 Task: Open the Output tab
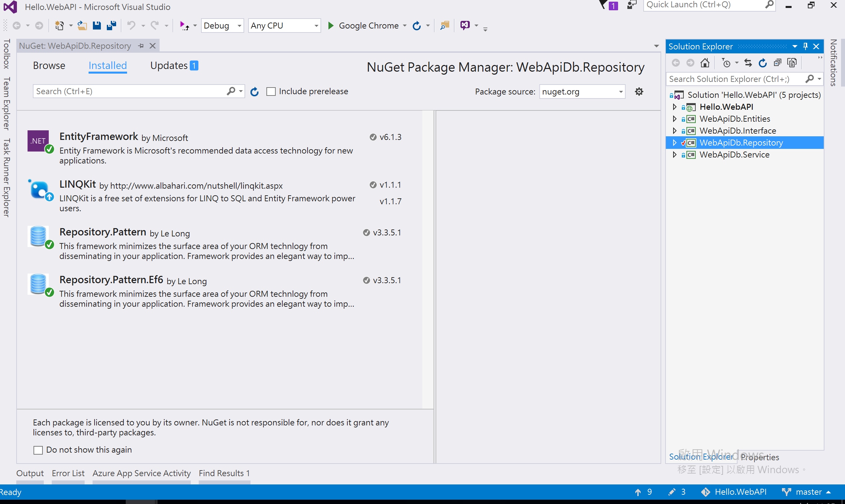[30, 473]
